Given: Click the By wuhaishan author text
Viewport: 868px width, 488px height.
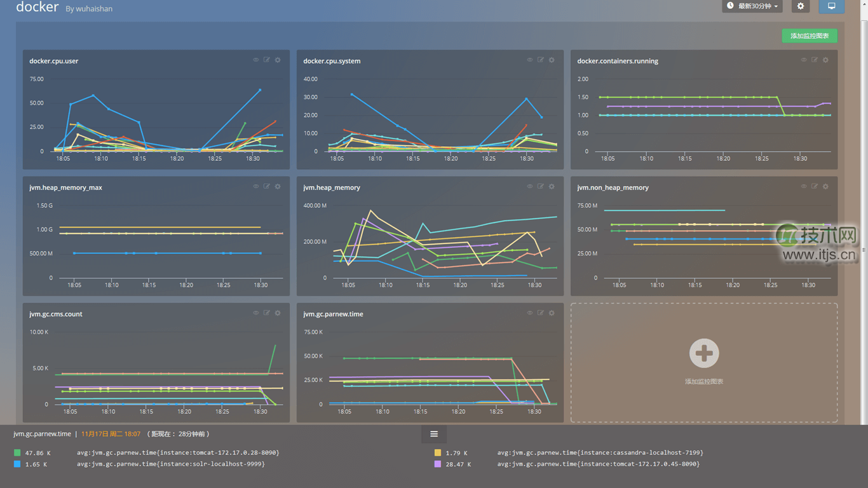Looking at the screenshot, I should tap(89, 9).
